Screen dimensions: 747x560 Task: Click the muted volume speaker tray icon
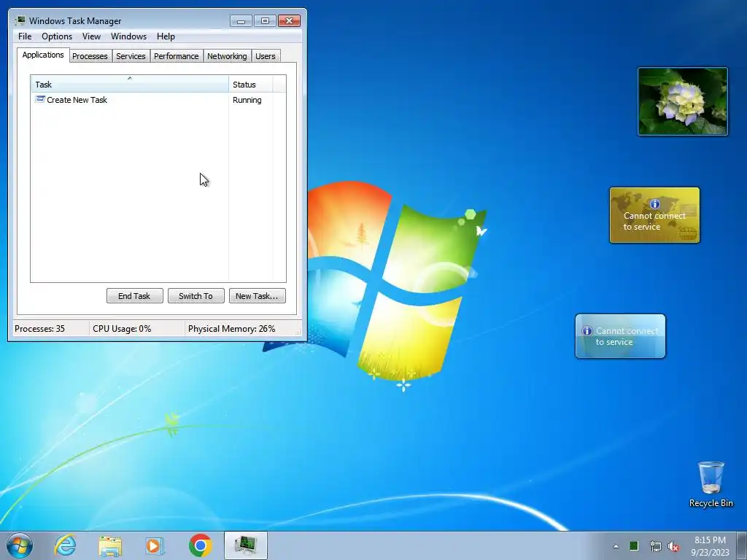[x=673, y=547]
